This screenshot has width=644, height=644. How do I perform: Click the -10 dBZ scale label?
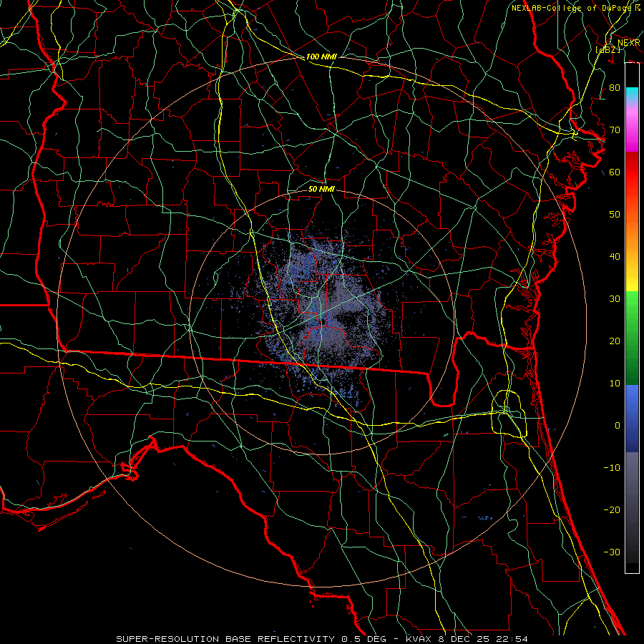coord(612,468)
